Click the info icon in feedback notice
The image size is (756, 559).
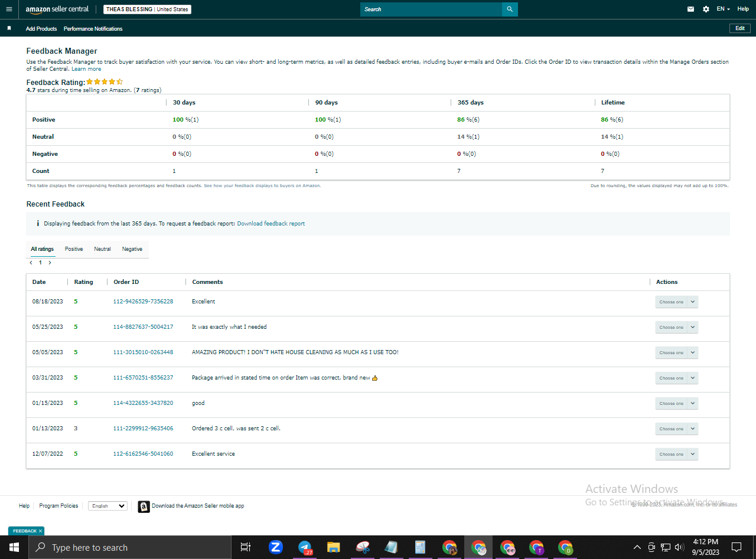click(x=38, y=224)
